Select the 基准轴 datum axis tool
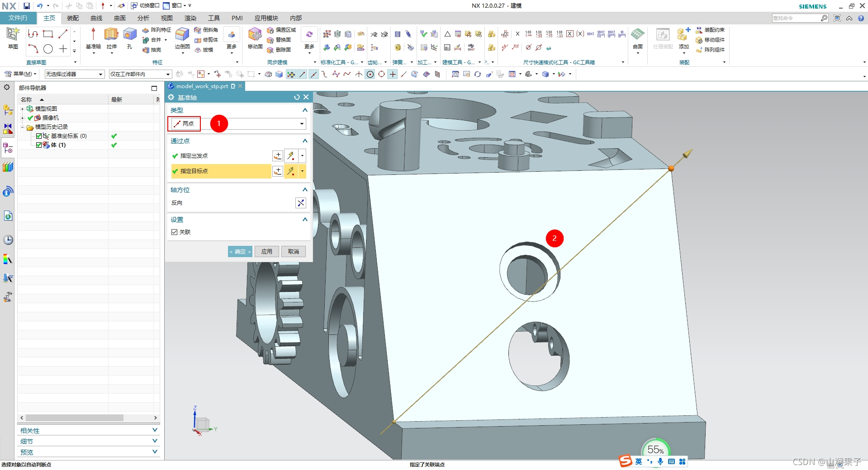868x470 pixels. tap(93, 38)
